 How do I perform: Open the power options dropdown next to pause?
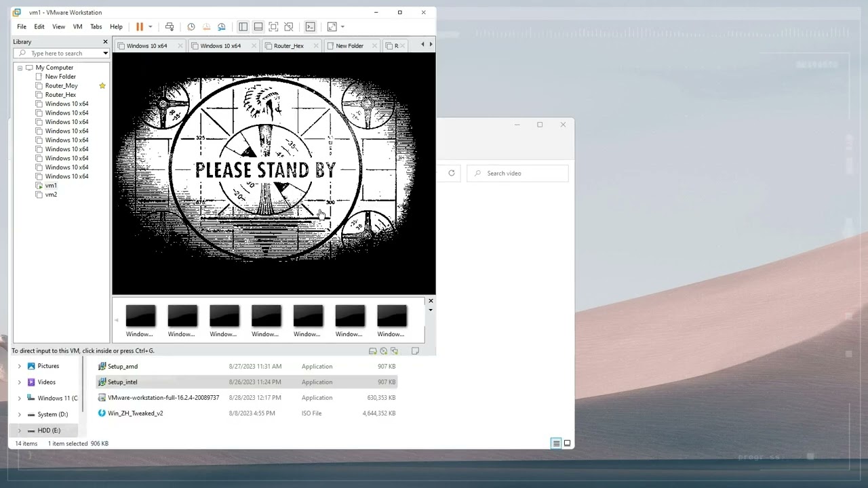(150, 27)
